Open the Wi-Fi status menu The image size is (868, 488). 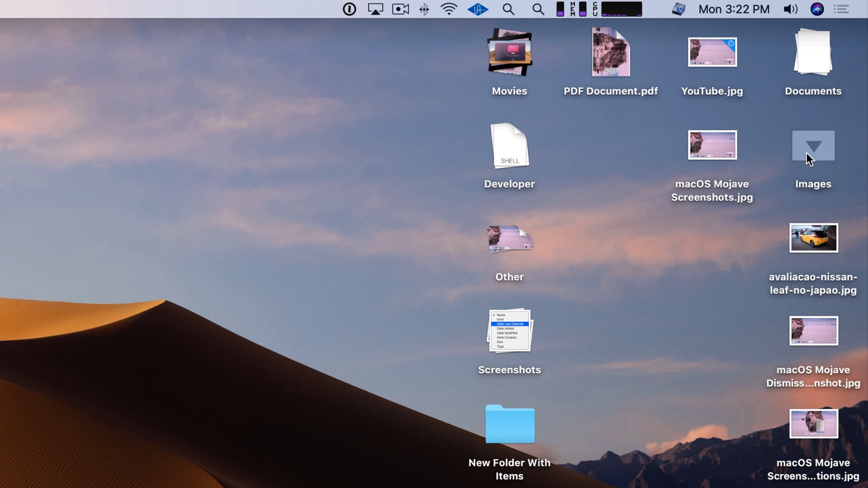click(x=449, y=9)
